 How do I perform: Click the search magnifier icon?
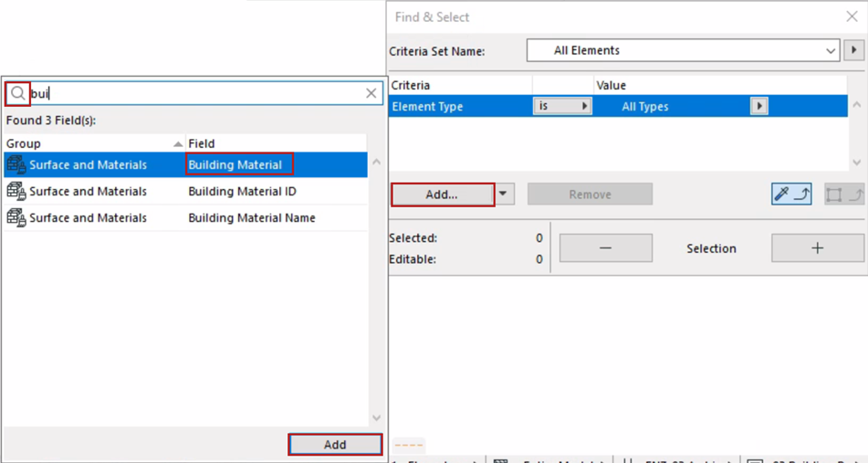(17, 93)
